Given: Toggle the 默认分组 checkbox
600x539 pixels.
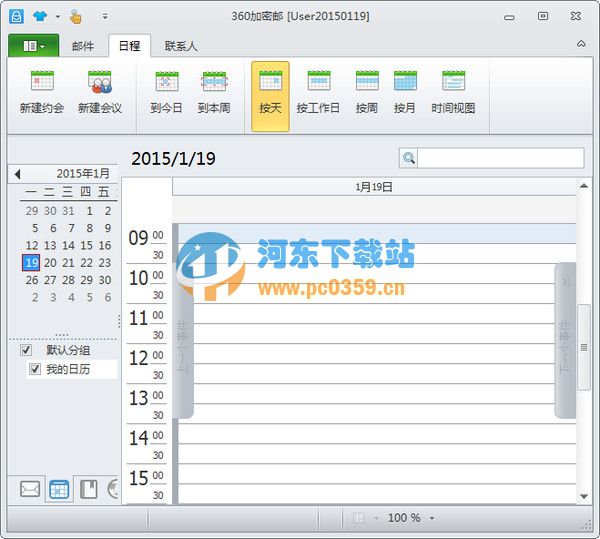Looking at the screenshot, I should pyautogui.click(x=26, y=350).
